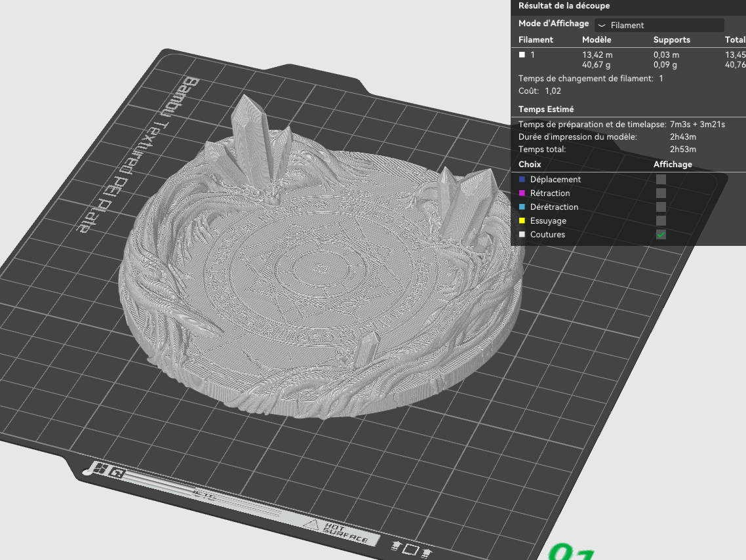
Task: Click the model weight '40,67 g'
Action: 596,65
